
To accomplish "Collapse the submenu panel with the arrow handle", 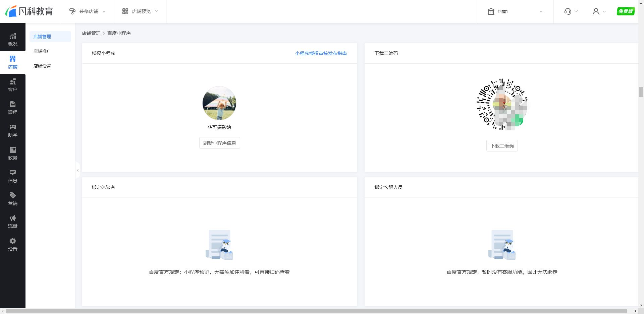I will pos(78,170).
